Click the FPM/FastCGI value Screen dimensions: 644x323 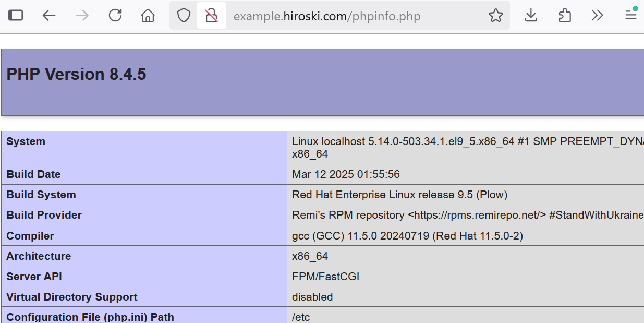coord(325,277)
